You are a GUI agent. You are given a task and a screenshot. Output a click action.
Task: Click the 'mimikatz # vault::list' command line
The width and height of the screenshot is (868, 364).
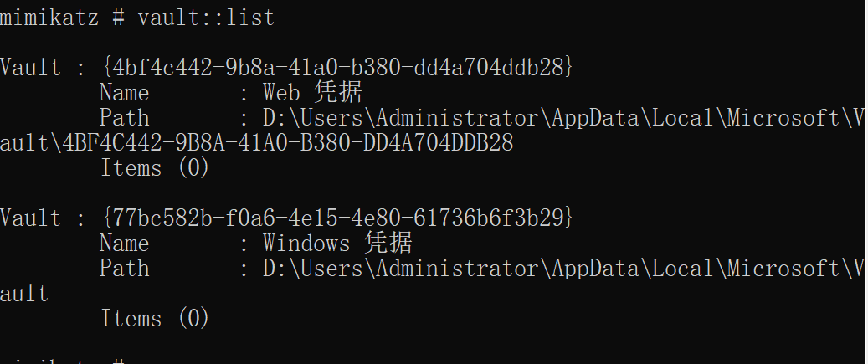pyautogui.click(x=136, y=18)
